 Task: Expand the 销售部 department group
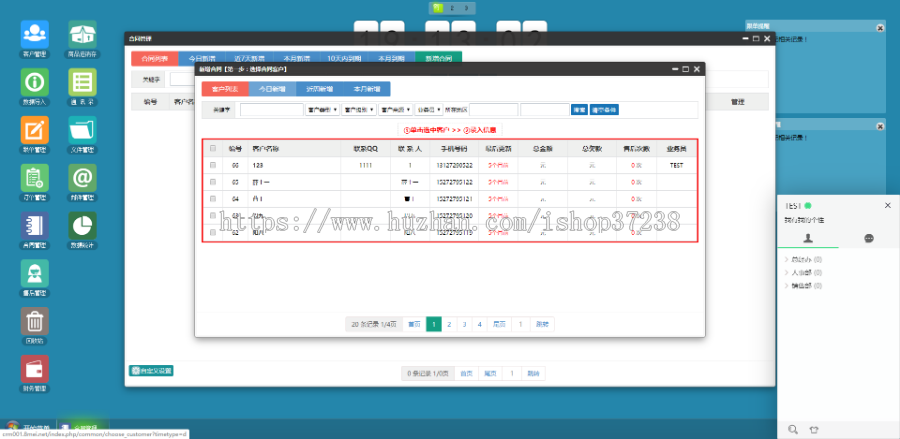801,285
